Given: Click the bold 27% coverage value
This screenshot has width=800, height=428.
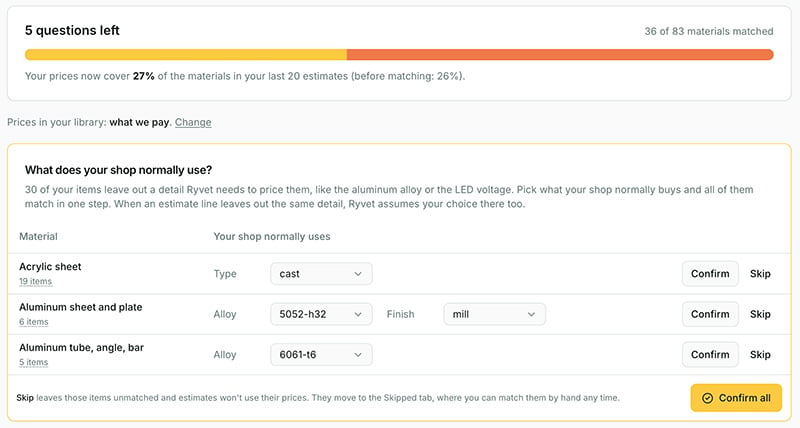Looking at the screenshot, I should 143,77.
